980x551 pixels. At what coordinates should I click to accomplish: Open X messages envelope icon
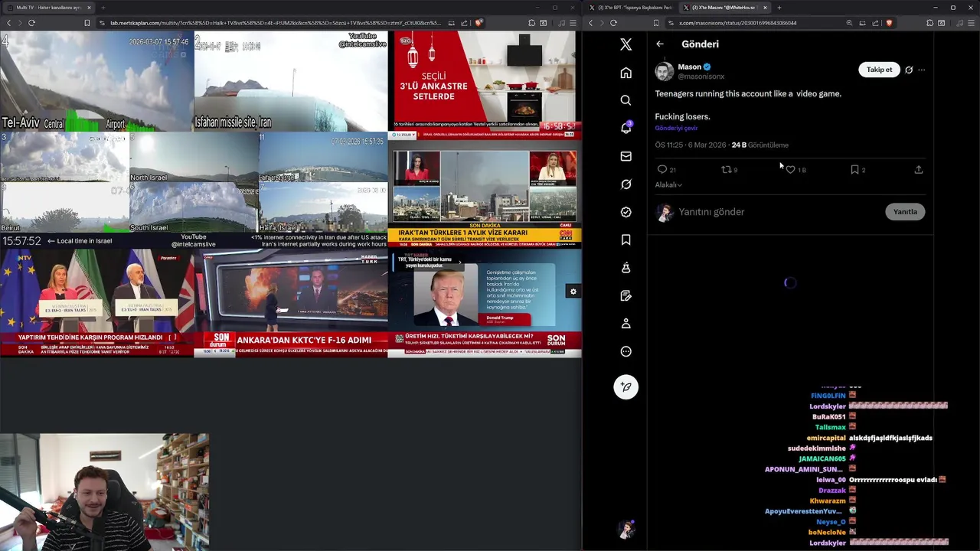pyautogui.click(x=626, y=156)
